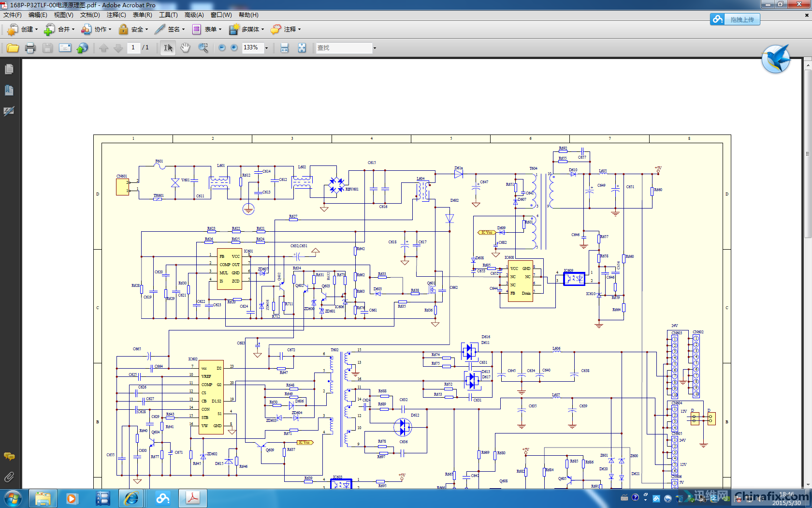Click the fit width scrolling icon
Image resolution: width=812 pixels, height=508 pixels.
tap(285, 48)
